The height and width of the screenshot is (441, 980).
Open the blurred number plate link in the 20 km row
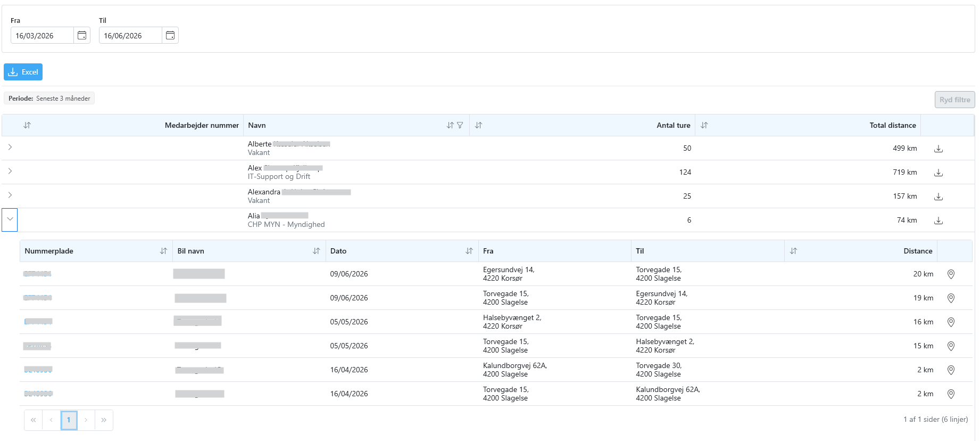click(x=37, y=274)
